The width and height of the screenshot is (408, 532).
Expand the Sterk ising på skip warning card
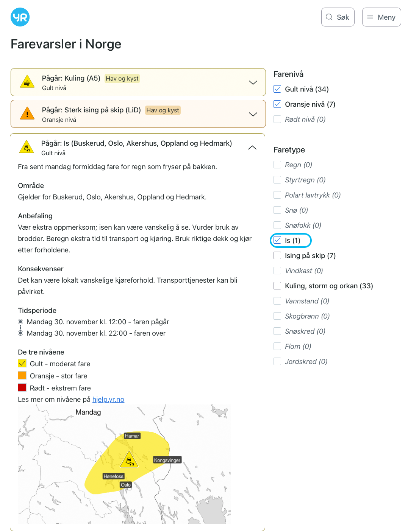point(138,114)
